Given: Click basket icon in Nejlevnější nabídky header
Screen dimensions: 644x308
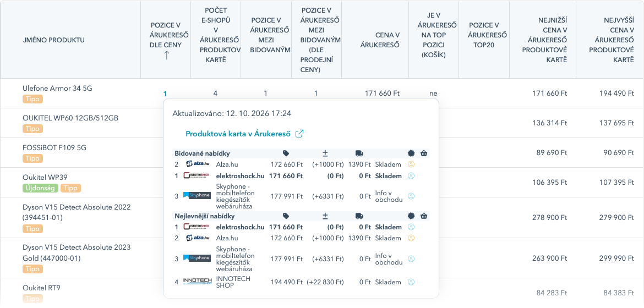Looking at the screenshot, I should (424, 216).
